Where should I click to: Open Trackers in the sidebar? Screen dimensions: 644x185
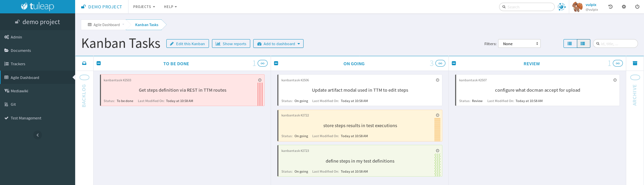[x=38, y=64]
